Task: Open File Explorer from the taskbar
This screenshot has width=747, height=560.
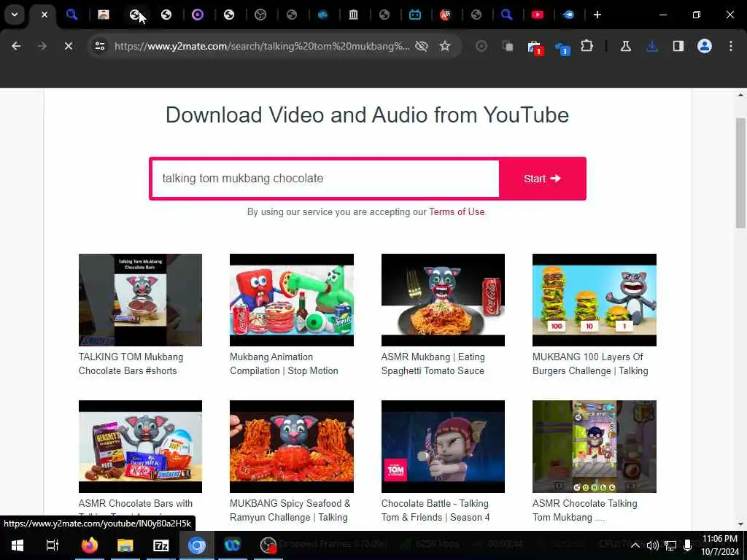Action: point(125,545)
